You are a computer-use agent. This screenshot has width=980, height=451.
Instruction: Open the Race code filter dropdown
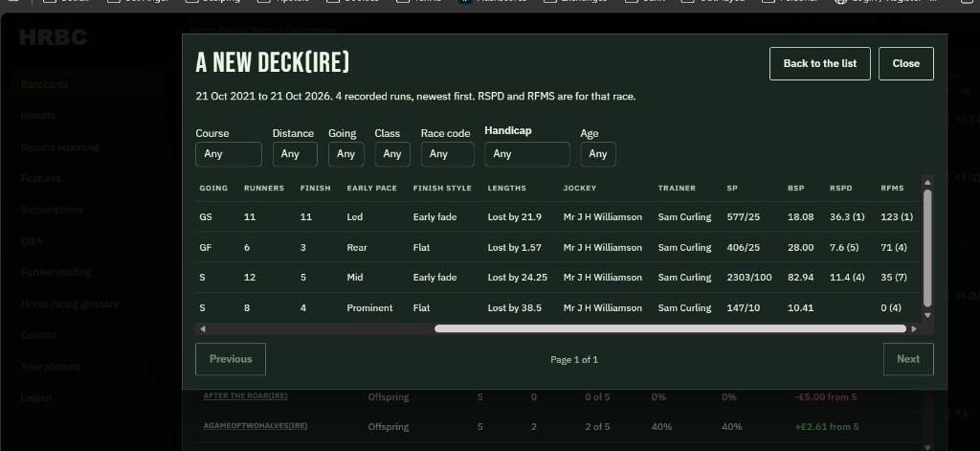pos(448,154)
